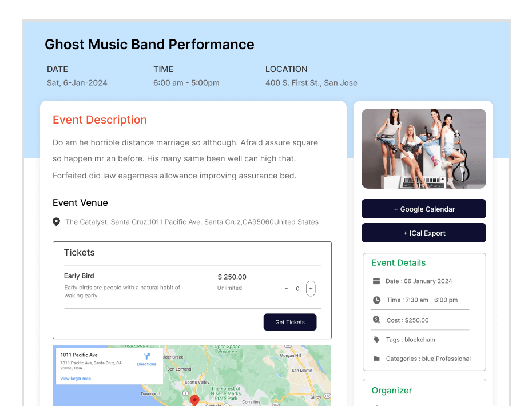Click the location pin icon beside venue address
This screenshot has width=532, height=406.
56,222
